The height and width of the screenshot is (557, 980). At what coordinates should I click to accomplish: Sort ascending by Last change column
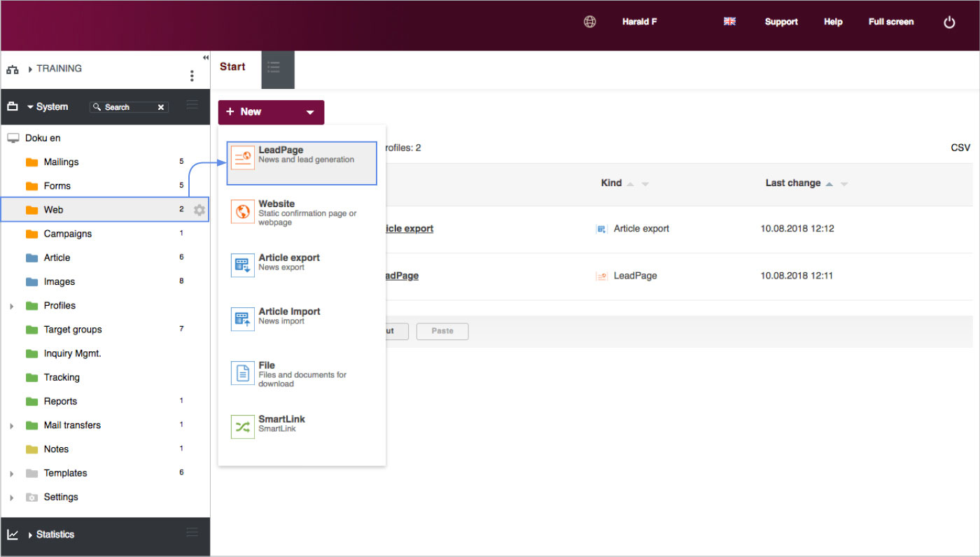(829, 183)
